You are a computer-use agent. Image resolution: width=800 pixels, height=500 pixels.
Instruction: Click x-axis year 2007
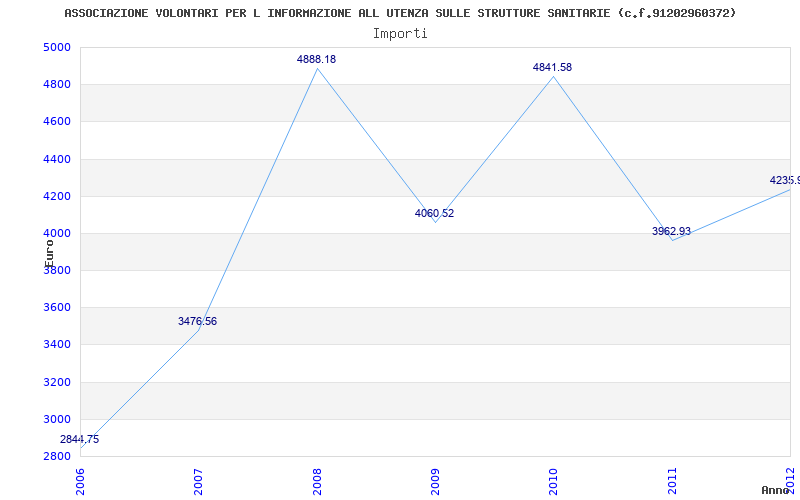click(x=198, y=481)
